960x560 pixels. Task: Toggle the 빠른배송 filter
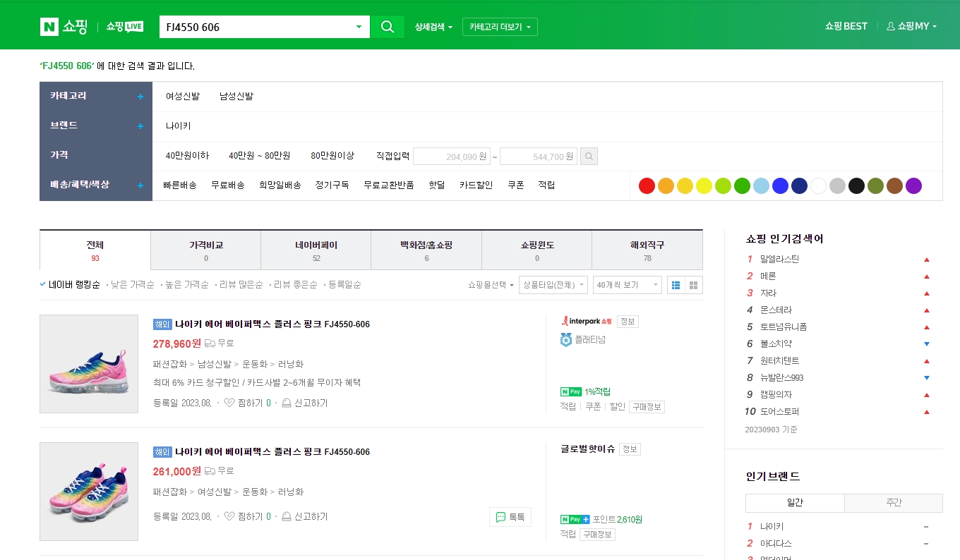click(x=180, y=185)
